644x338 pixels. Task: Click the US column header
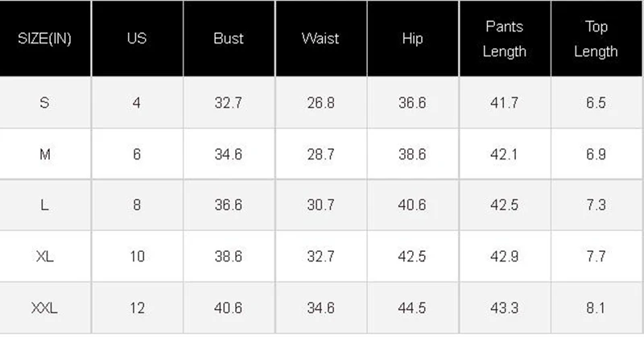pos(137,39)
